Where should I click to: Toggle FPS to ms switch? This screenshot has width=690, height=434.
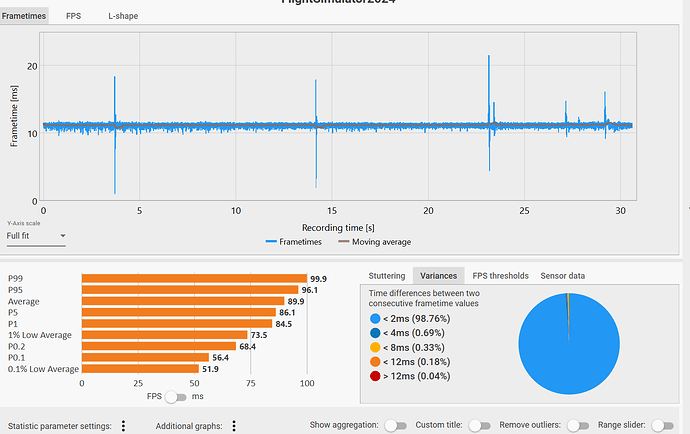[x=176, y=397]
